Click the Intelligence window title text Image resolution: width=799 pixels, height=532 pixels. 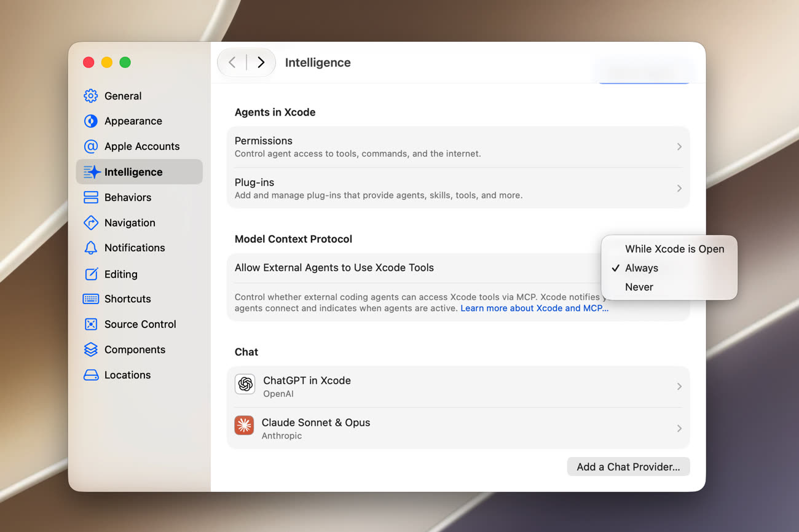(x=318, y=63)
